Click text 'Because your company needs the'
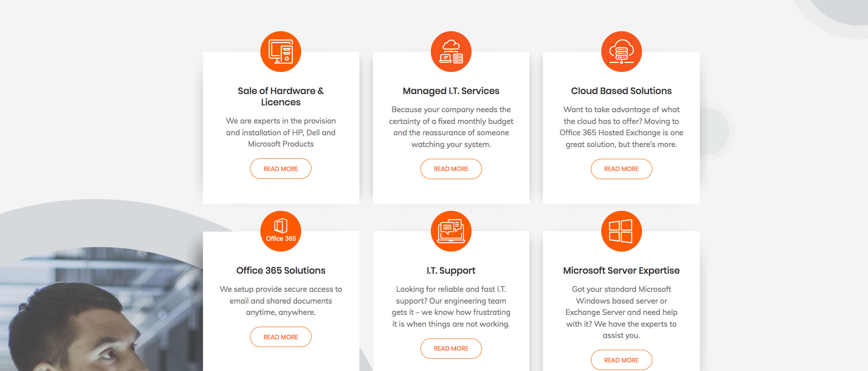 [451, 109]
